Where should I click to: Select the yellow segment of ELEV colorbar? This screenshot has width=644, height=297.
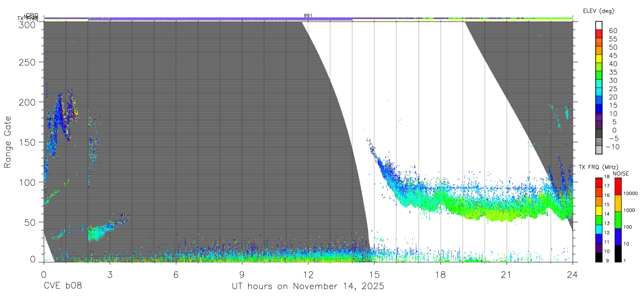[599, 59]
